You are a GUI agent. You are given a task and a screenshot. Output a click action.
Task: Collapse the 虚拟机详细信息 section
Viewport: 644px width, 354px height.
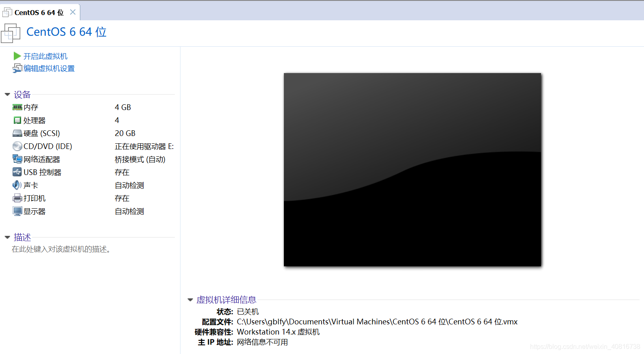tap(190, 300)
